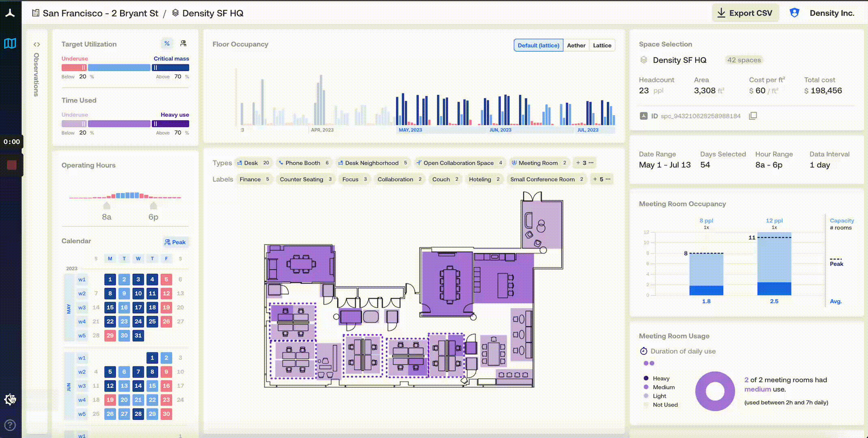Toggle Desk type filter chip
The height and width of the screenshot is (438, 868).
[x=254, y=163]
